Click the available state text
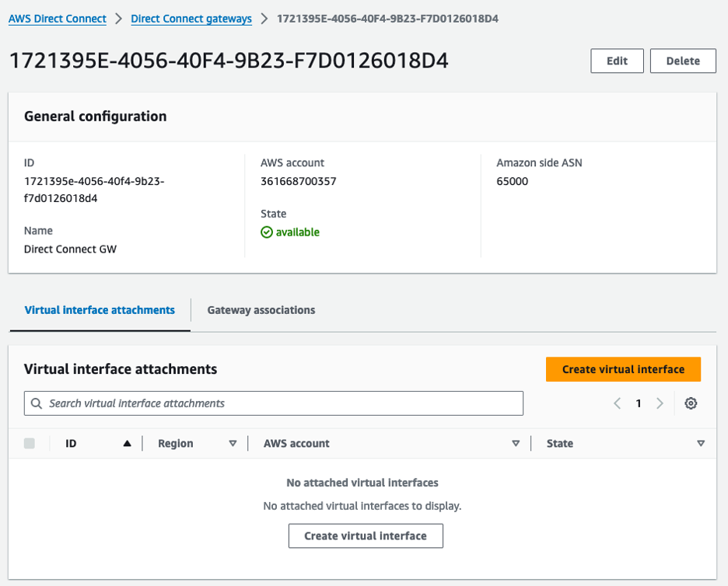This screenshot has width=728, height=586. coord(298,232)
